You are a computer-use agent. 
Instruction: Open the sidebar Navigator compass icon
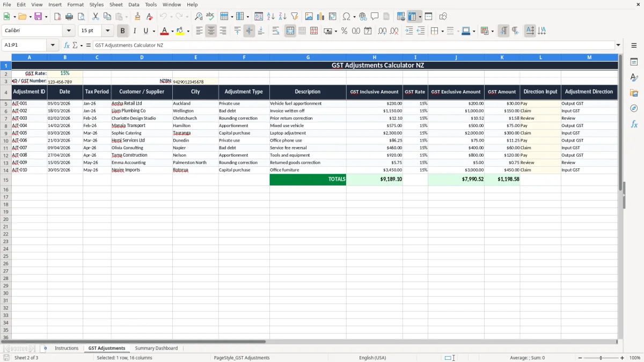point(634,108)
